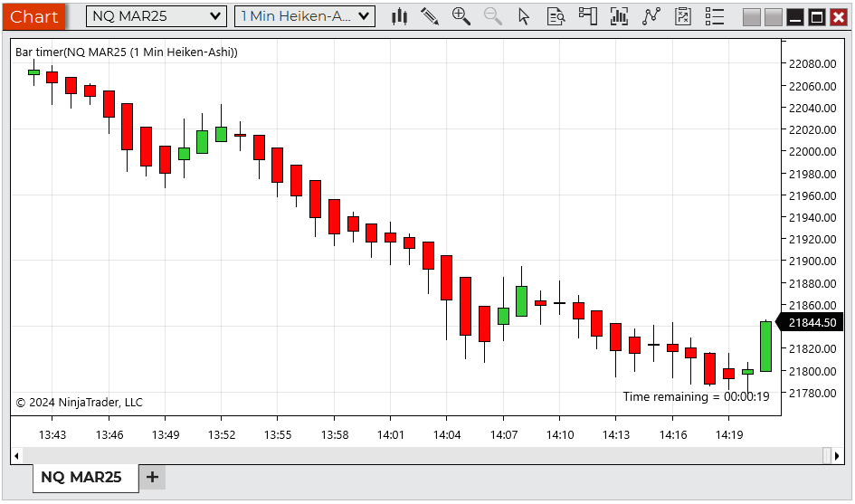855x504 pixels.
Task: Open the Data Box icon
Action: coord(556,16)
